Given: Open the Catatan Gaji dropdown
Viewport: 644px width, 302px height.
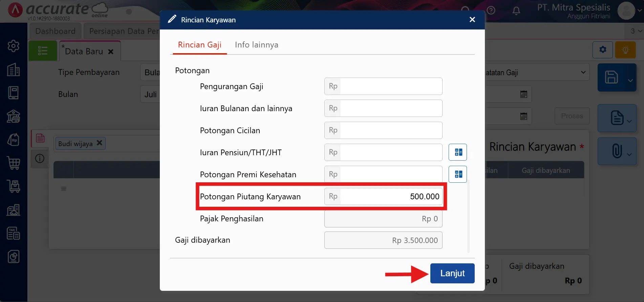Looking at the screenshot, I should click(x=537, y=73).
